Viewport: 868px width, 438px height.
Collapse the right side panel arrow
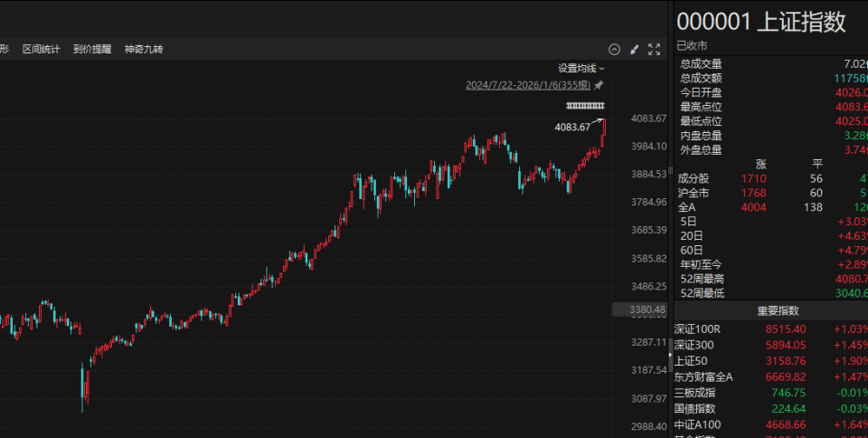click(670, 355)
